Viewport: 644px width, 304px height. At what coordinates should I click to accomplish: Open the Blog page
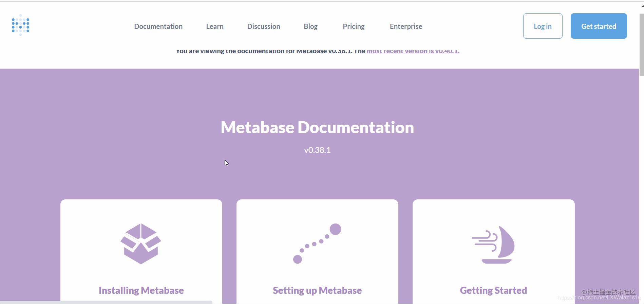310,26
